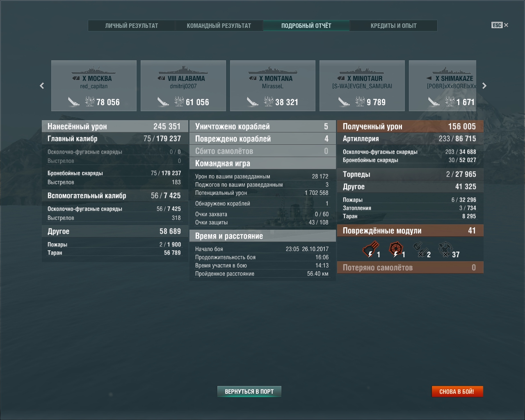Select the X Minotaur ship card
This screenshot has height=420, width=525.
362,86
